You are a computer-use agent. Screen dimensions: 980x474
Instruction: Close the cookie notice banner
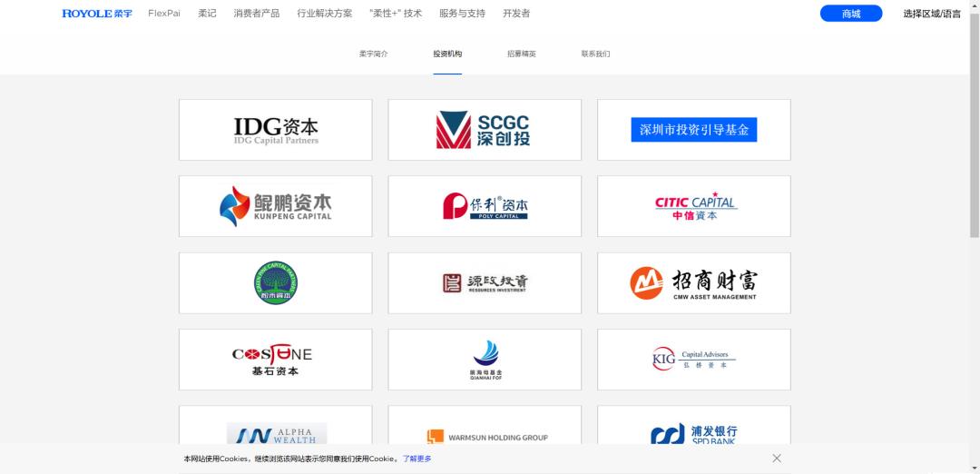point(776,459)
